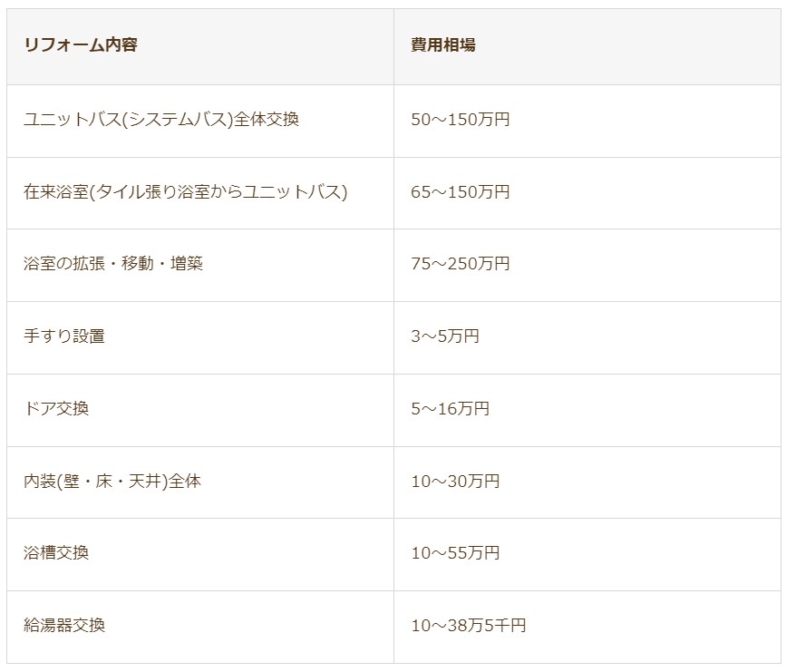Select the 給湯器交換 cell
This screenshot has width=786, height=672.
tap(64, 626)
